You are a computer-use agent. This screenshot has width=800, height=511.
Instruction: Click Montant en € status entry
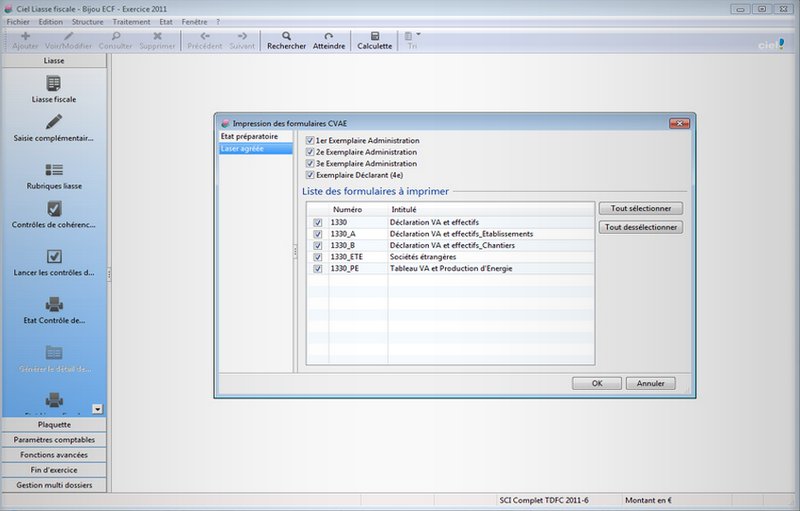(648, 500)
